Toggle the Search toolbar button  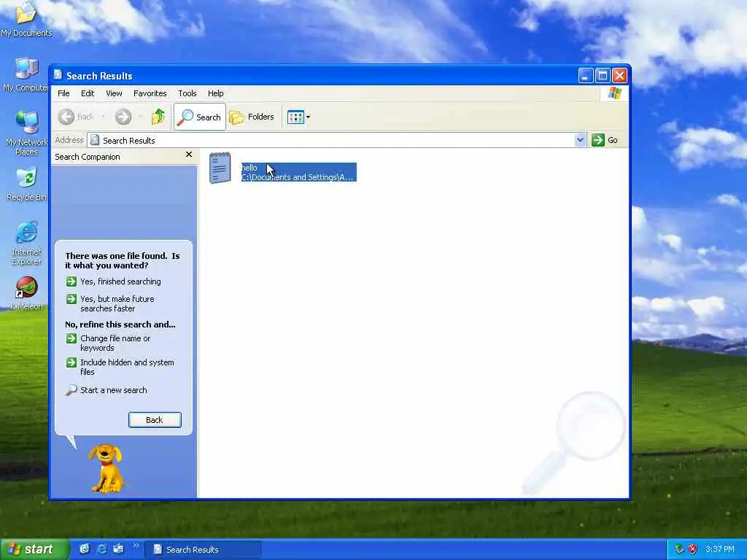[x=200, y=117]
